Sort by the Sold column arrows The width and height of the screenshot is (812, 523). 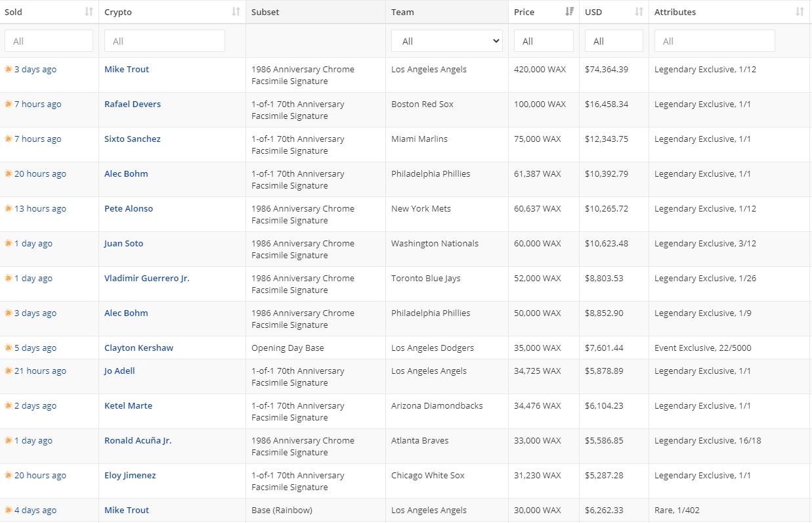[x=89, y=12]
